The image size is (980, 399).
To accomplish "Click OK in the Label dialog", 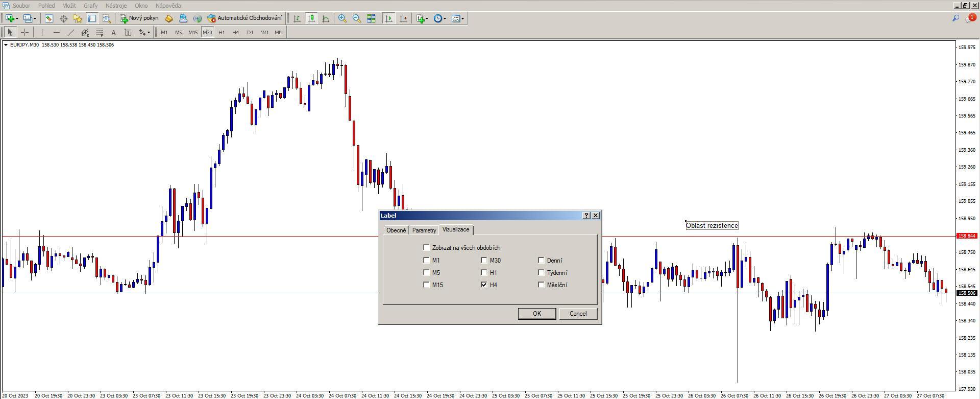I will pyautogui.click(x=537, y=314).
